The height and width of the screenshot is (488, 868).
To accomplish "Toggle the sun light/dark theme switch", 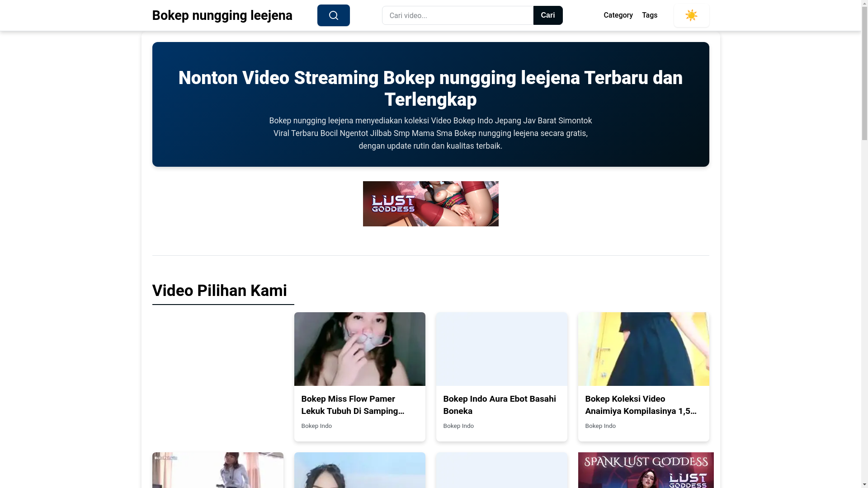I will (x=691, y=15).
